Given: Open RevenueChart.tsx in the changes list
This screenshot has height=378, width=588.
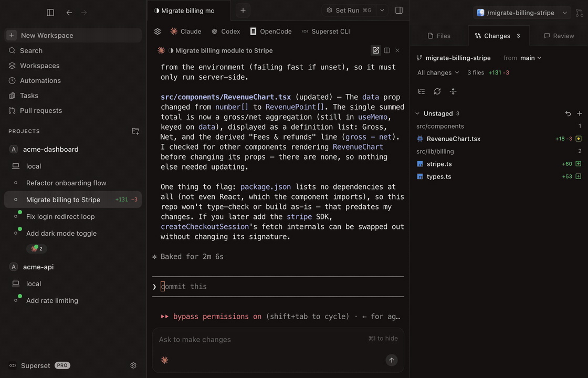Looking at the screenshot, I should 499,139.
